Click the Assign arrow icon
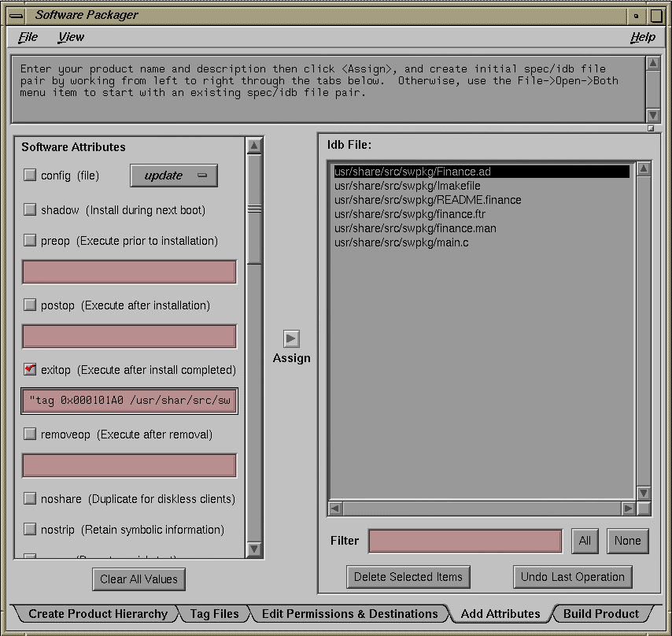672x636 pixels. (292, 340)
